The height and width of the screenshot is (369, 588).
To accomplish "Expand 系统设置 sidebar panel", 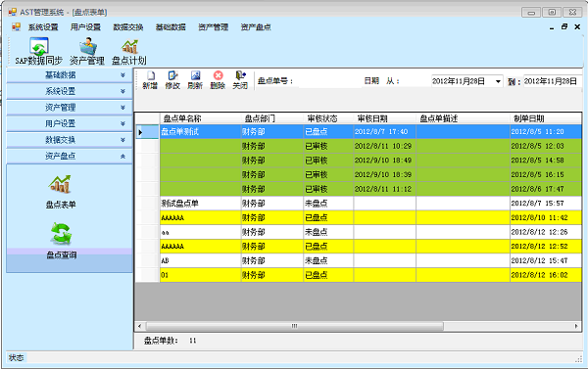I will 70,91.
